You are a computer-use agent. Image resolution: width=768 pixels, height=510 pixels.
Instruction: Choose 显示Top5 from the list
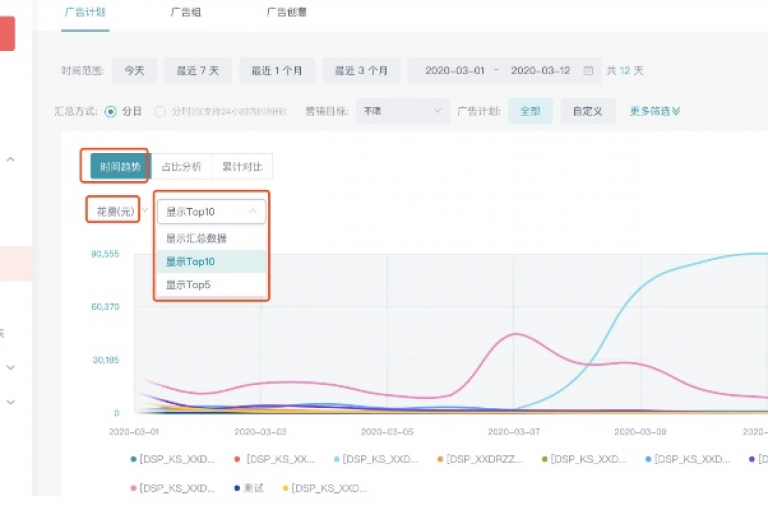[211, 285]
